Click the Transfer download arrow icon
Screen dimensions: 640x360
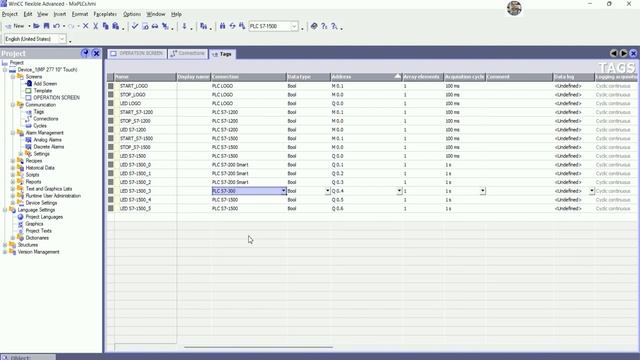click(x=184, y=26)
